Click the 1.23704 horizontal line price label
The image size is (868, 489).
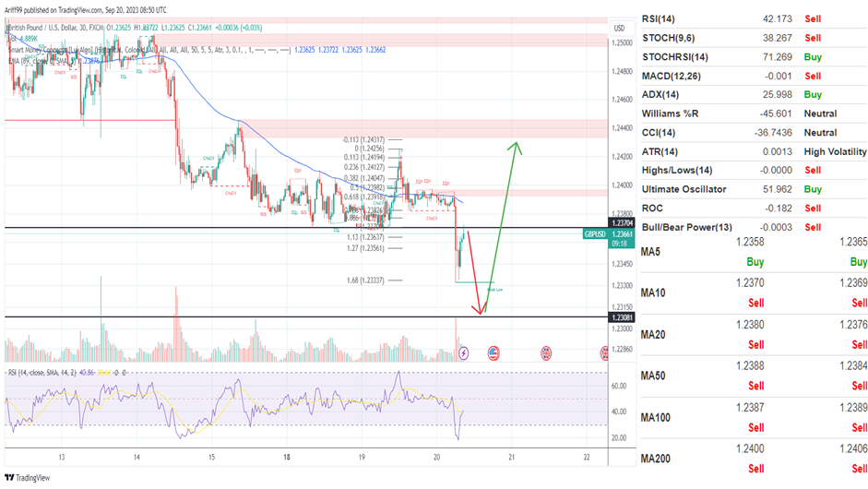(623, 223)
